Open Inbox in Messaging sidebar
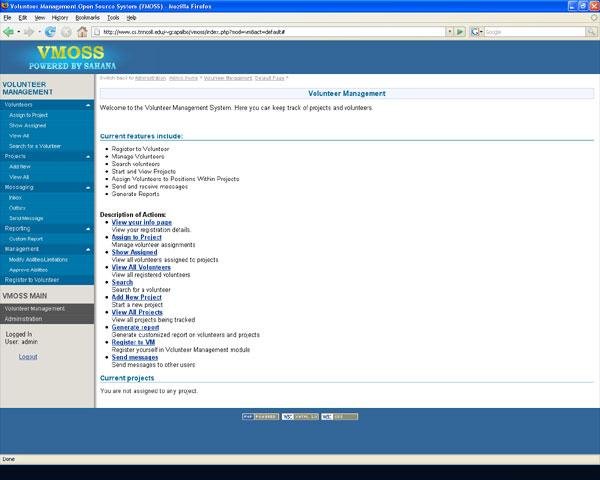The height and width of the screenshot is (480, 600). pos(15,198)
